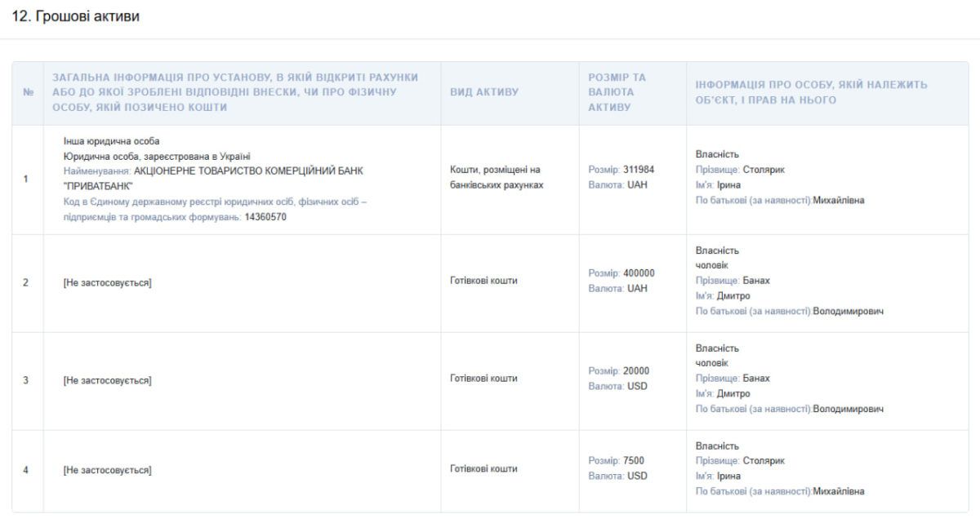Click the "Розмір та валюта активу" header
The height and width of the screenshot is (523, 980).
[617, 92]
